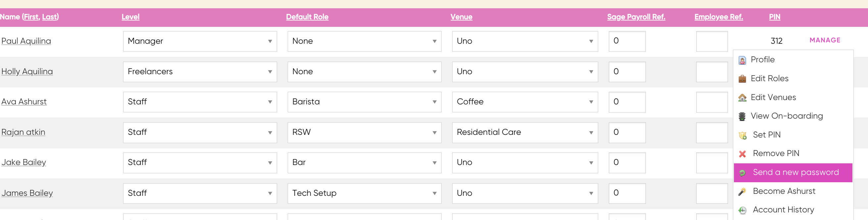
Task: Open the MANAGE link for Paul Aquilina
Action: tap(825, 40)
